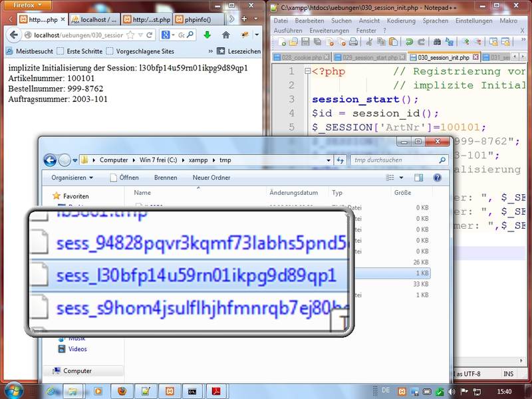Open the Lesezeichen button in Firefox
Image resolution: width=532 pixels, height=399 pixels.
239,51
